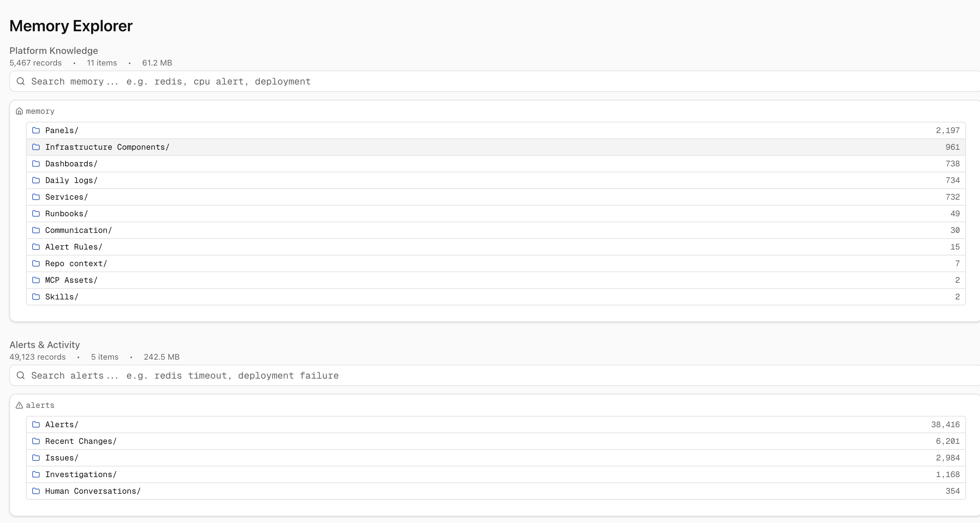Open the Infrastructure Components/ folder
Image resolution: width=980 pixels, height=523 pixels.
[x=107, y=147]
